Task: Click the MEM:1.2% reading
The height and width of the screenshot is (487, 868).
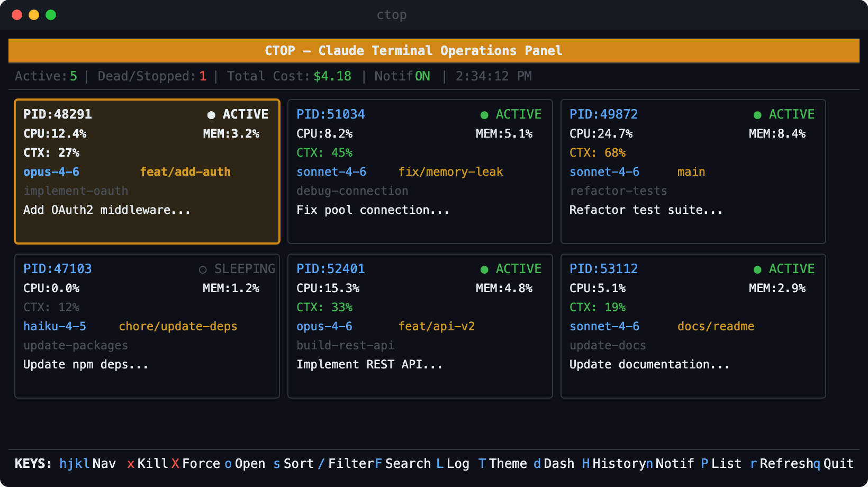Action: 231,288
